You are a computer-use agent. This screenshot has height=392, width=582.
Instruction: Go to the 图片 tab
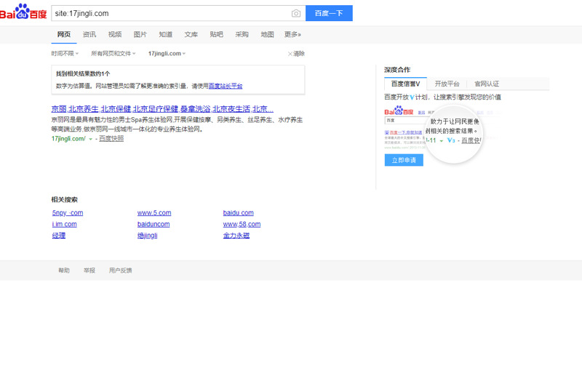pyautogui.click(x=140, y=34)
